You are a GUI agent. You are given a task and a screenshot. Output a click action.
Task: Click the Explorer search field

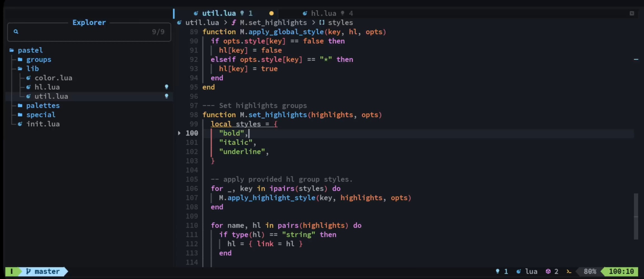pyautogui.click(x=89, y=32)
